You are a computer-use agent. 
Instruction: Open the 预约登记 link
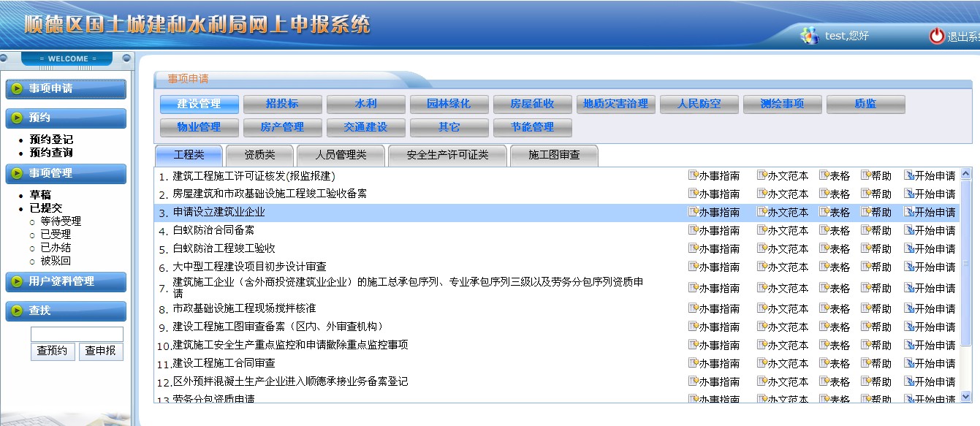[x=51, y=140]
